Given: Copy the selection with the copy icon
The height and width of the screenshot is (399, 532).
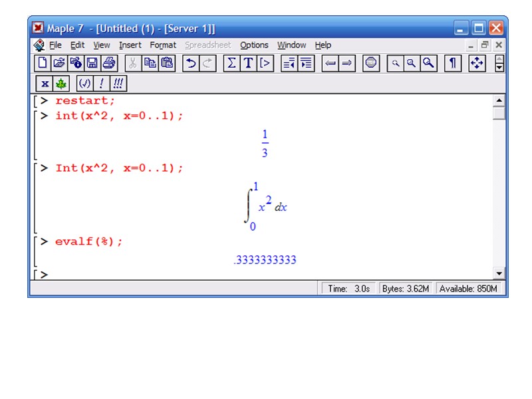Looking at the screenshot, I should [150, 63].
